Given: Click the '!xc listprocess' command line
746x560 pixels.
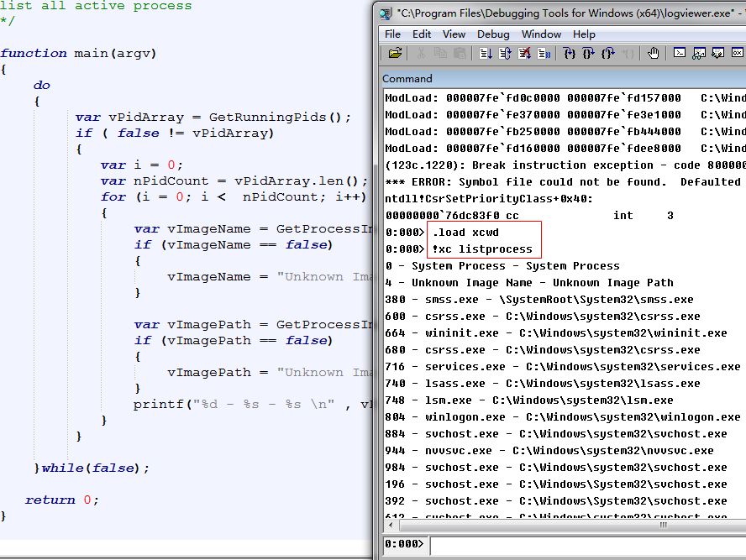Looking at the screenshot, I should pos(482,249).
